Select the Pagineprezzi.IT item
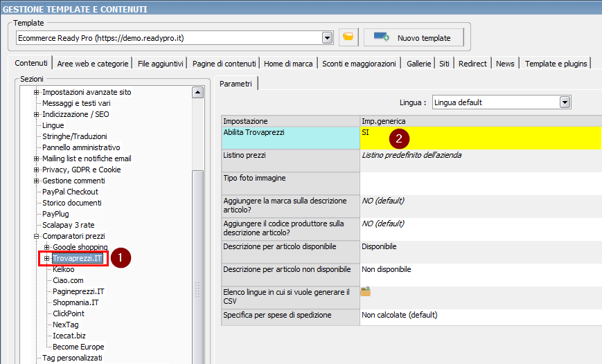The image size is (602, 364). coord(78,291)
